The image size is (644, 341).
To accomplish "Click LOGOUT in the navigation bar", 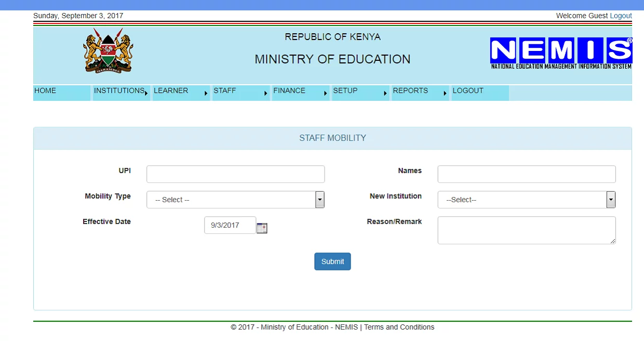I will (x=468, y=91).
